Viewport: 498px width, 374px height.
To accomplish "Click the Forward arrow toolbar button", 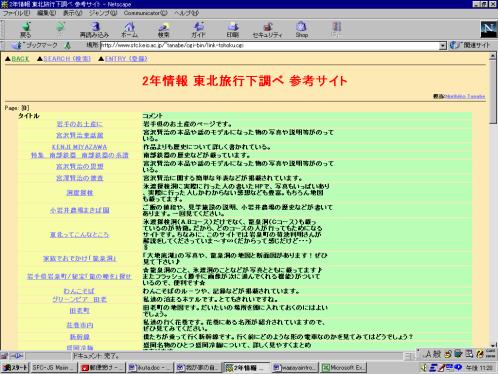I will 60,27.
